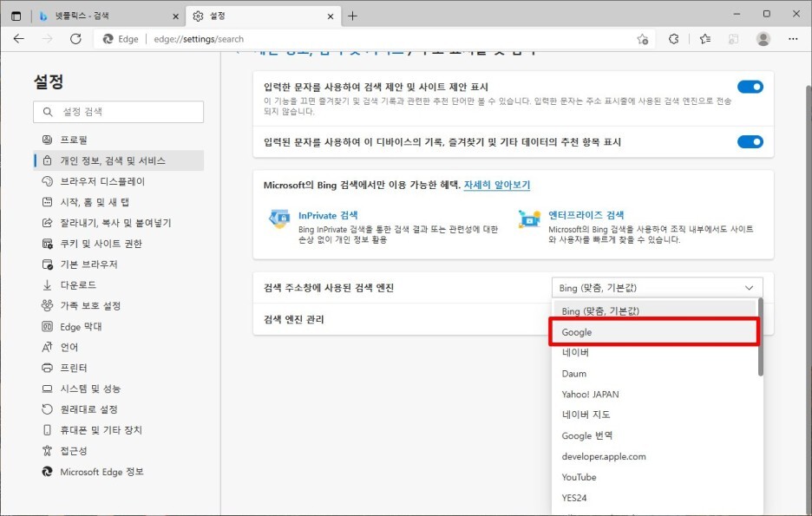Image resolution: width=812 pixels, height=516 pixels.
Task: Close the 설정 tab
Action: [331, 16]
